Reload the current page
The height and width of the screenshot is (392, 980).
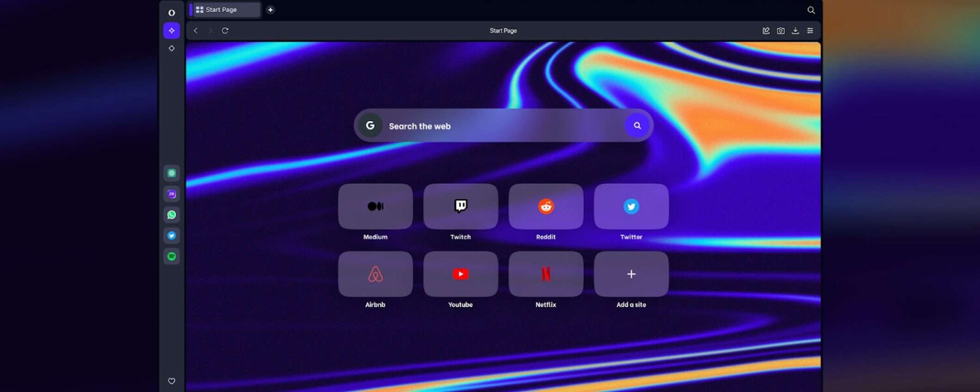(225, 31)
